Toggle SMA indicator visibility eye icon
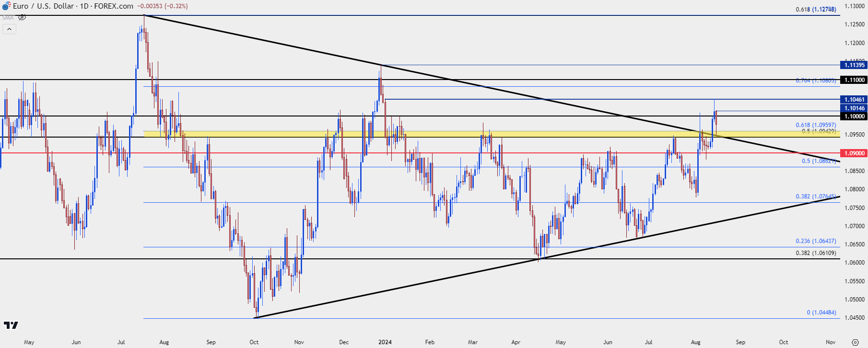The width and height of the screenshot is (868, 348). (x=22, y=17)
